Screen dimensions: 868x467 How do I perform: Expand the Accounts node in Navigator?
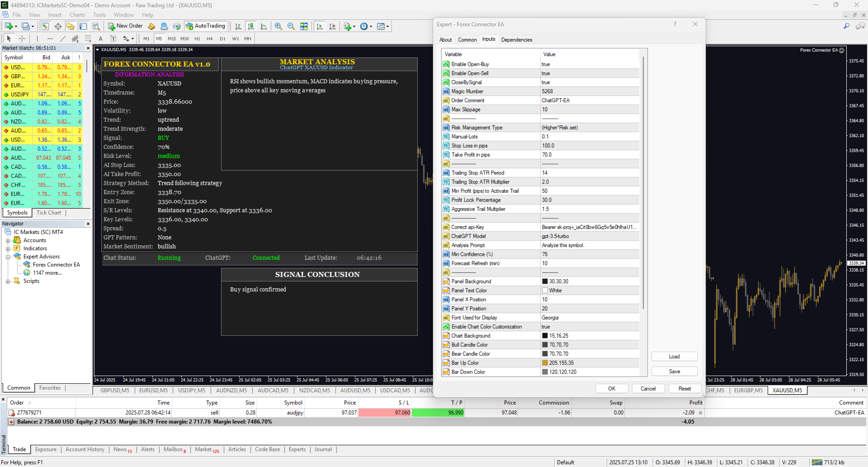click(8, 240)
